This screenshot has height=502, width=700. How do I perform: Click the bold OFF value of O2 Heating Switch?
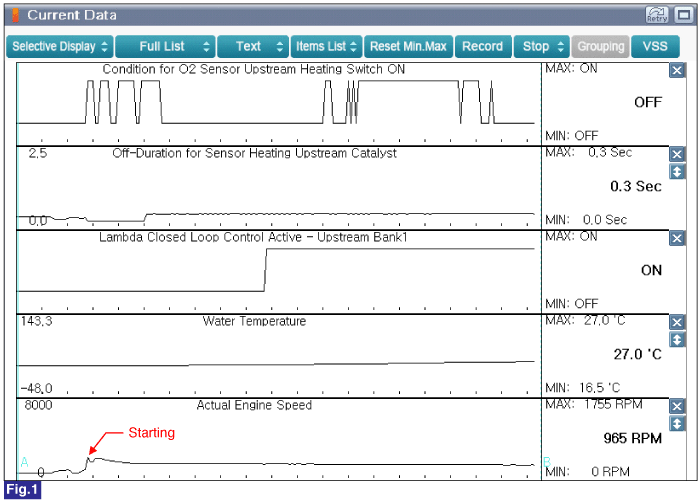[x=648, y=102]
